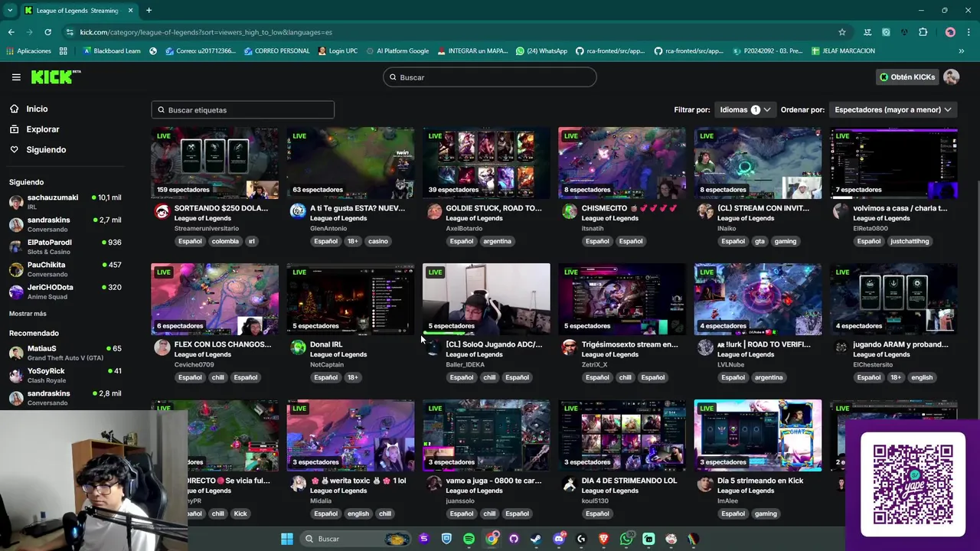Open the Blackboard Learn bookmark
980x551 pixels.
[112, 51]
